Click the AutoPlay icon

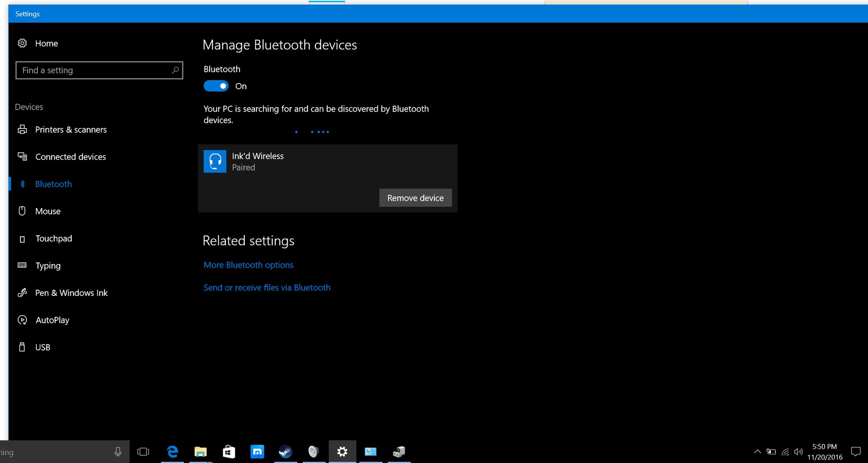tap(22, 320)
